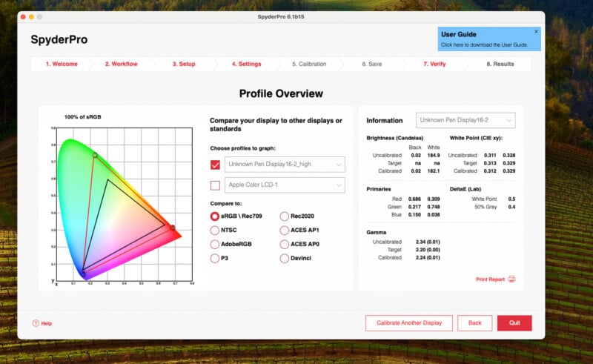The image size is (593, 364).
Task: Select the sRGB \ Rec709 radio button
Action: point(214,216)
